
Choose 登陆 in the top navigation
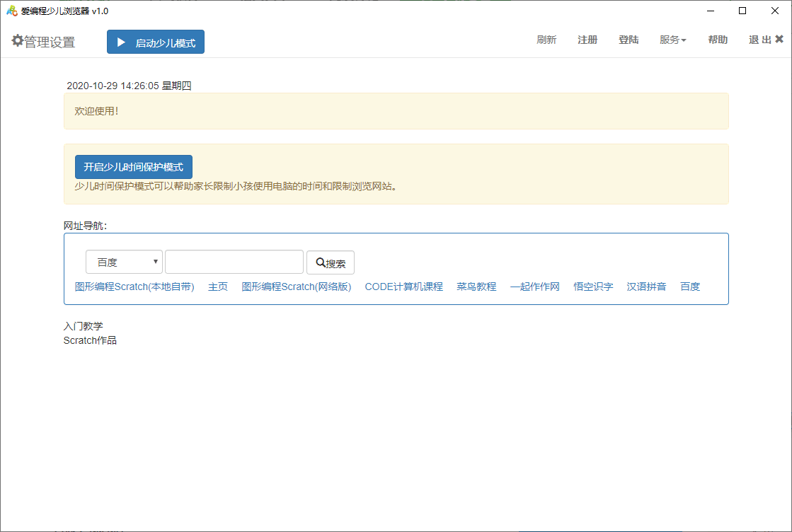pos(629,40)
